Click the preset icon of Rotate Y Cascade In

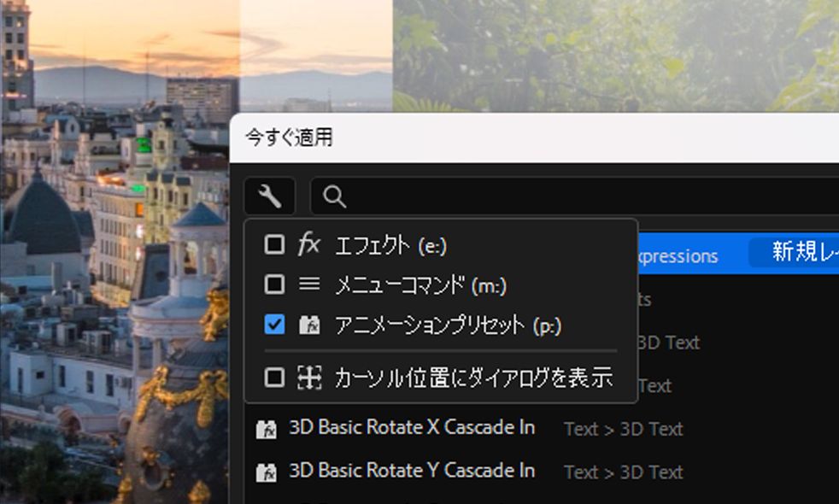pyautogui.click(x=267, y=472)
